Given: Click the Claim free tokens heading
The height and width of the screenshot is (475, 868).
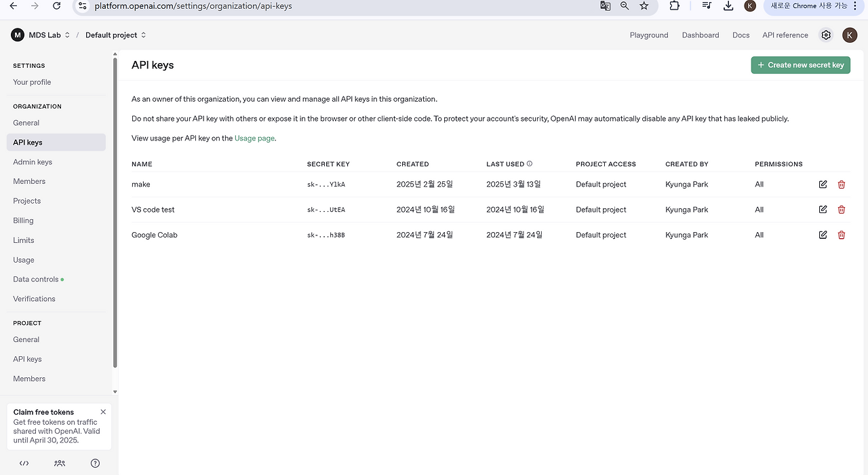Looking at the screenshot, I should coord(43,412).
